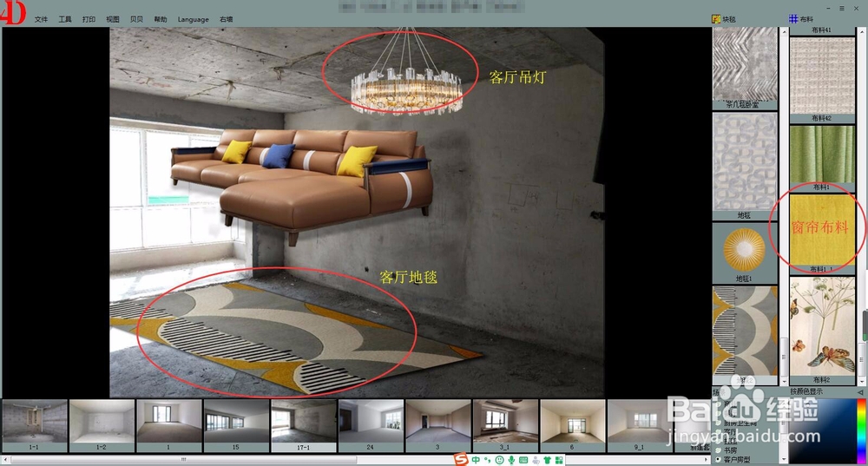Select the 茶几毯卧室 carpet swatch
Viewport: 868px width, 466px height.
(745, 69)
